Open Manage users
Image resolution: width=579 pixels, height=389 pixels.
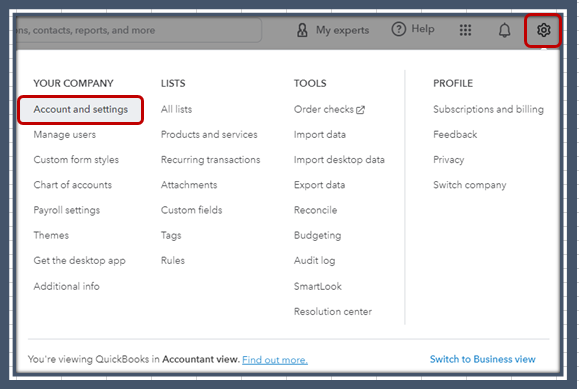(65, 134)
